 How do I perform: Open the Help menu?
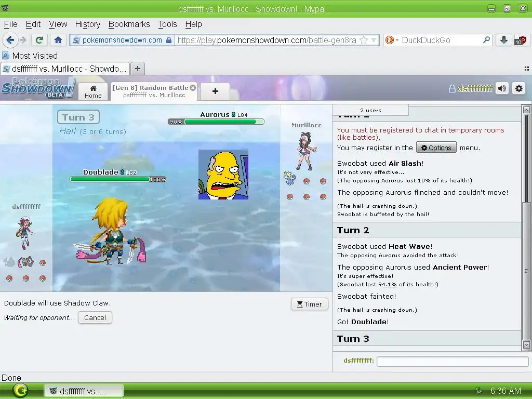click(x=193, y=24)
